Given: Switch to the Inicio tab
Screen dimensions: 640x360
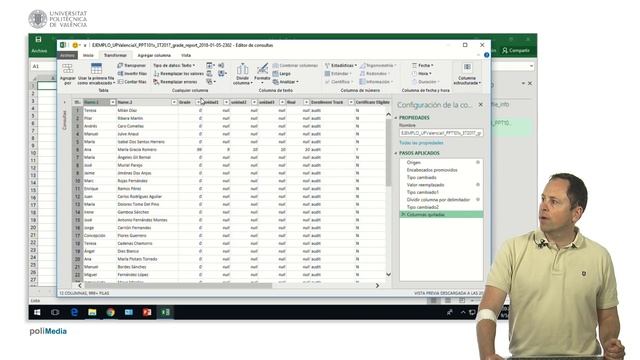Looking at the screenshot, I should [88, 55].
